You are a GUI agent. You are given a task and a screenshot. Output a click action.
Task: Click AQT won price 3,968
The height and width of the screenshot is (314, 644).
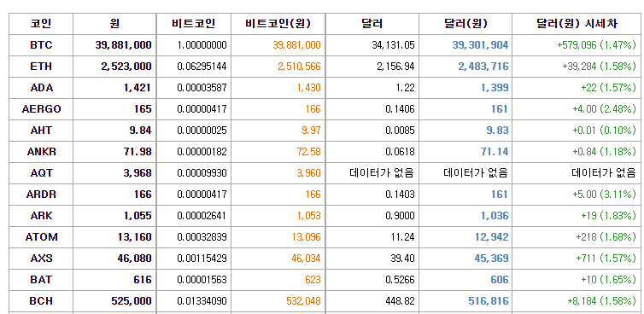click(x=138, y=173)
